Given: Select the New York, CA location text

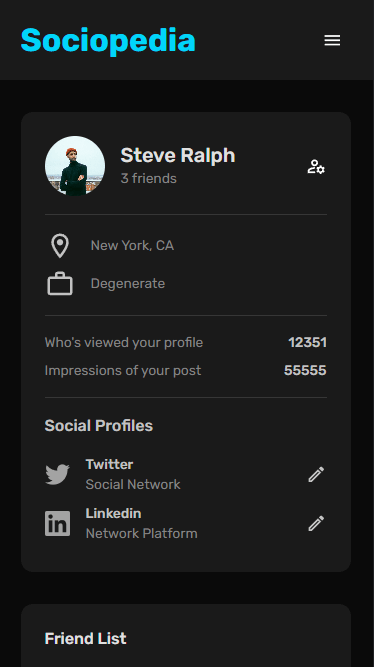Looking at the screenshot, I should [132, 245].
